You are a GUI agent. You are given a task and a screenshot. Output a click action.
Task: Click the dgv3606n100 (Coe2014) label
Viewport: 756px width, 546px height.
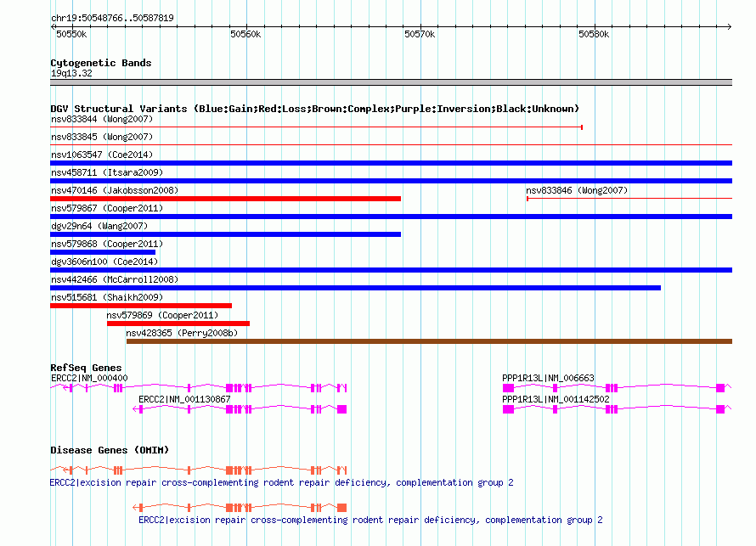tap(104, 262)
